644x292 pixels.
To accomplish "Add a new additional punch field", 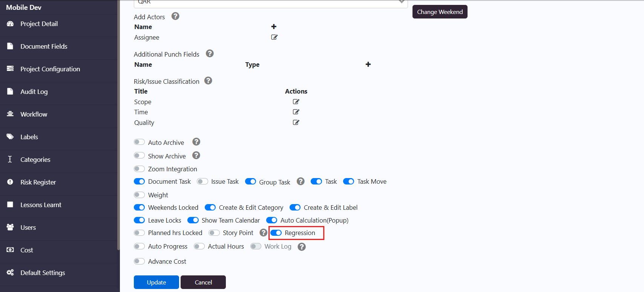I will click(x=368, y=64).
